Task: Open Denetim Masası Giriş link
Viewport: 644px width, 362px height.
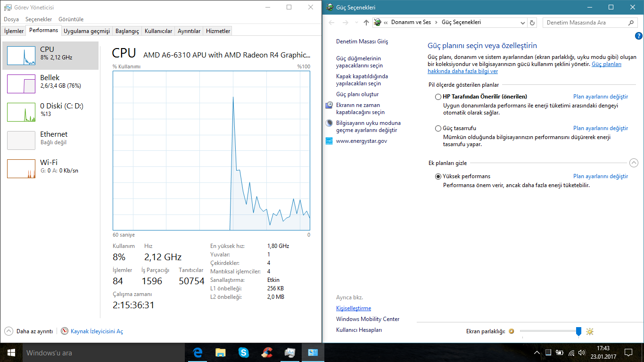Action: (362, 41)
